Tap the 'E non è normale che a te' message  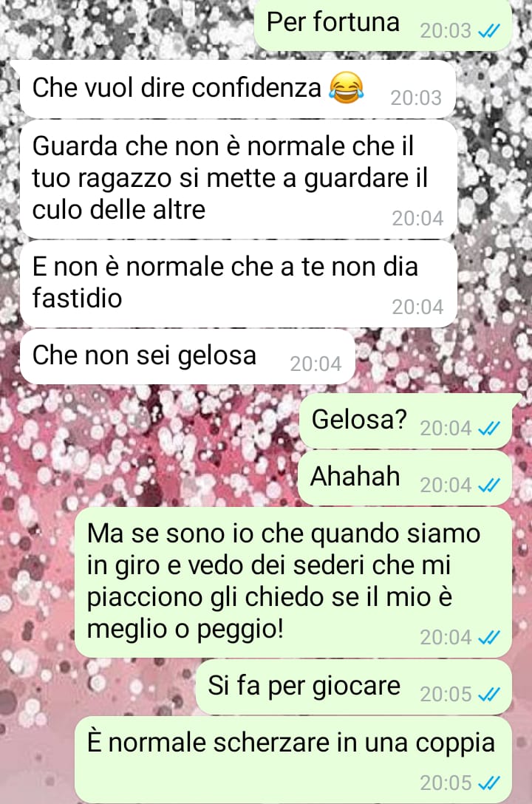(x=239, y=284)
